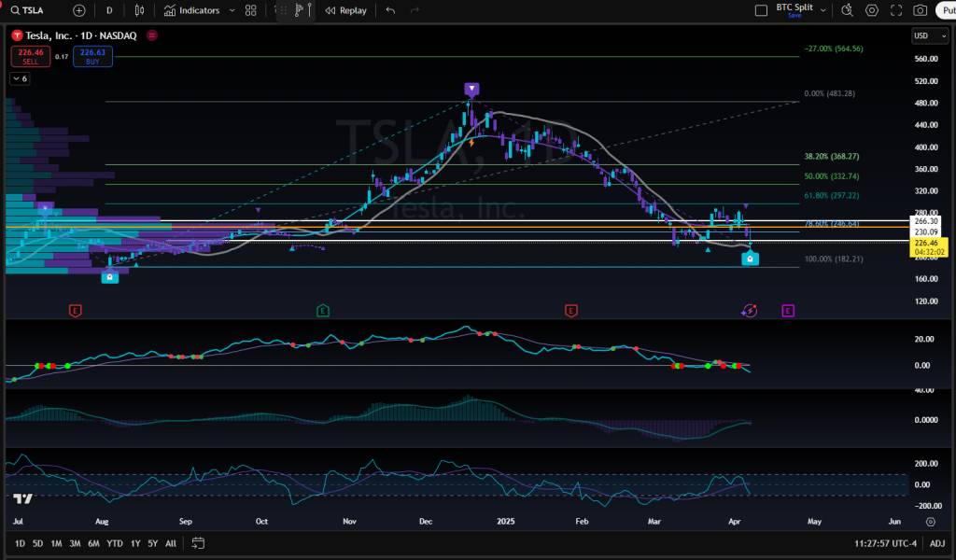
Task: Select the 1Y date range
Action: pos(135,543)
